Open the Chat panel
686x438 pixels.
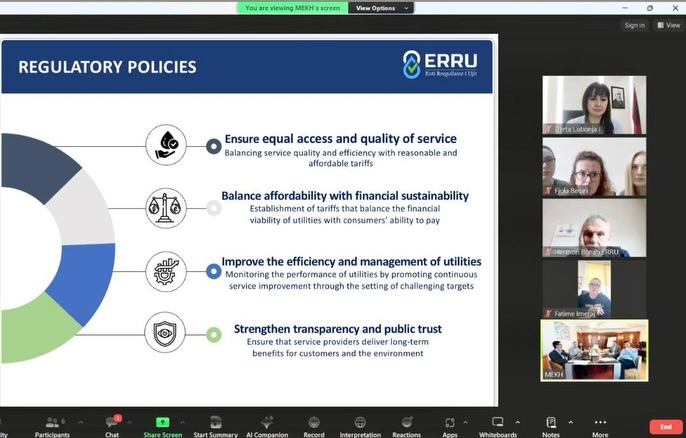coord(112,425)
